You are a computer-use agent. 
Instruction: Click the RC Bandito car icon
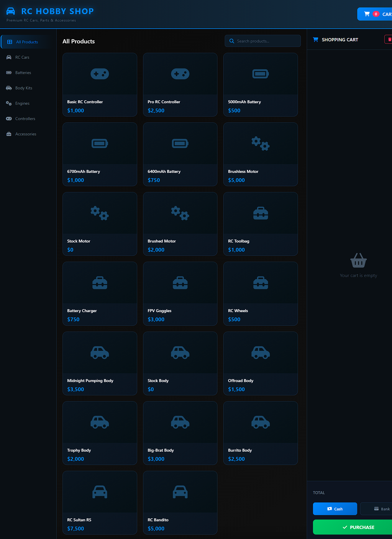(x=180, y=492)
